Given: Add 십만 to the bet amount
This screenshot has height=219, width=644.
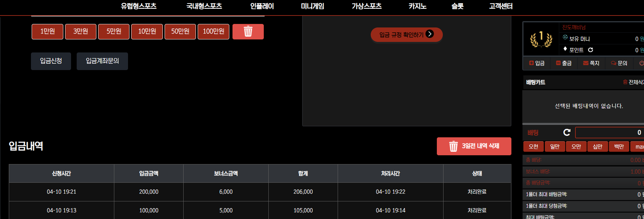Looking at the screenshot, I should tap(598, 146).
